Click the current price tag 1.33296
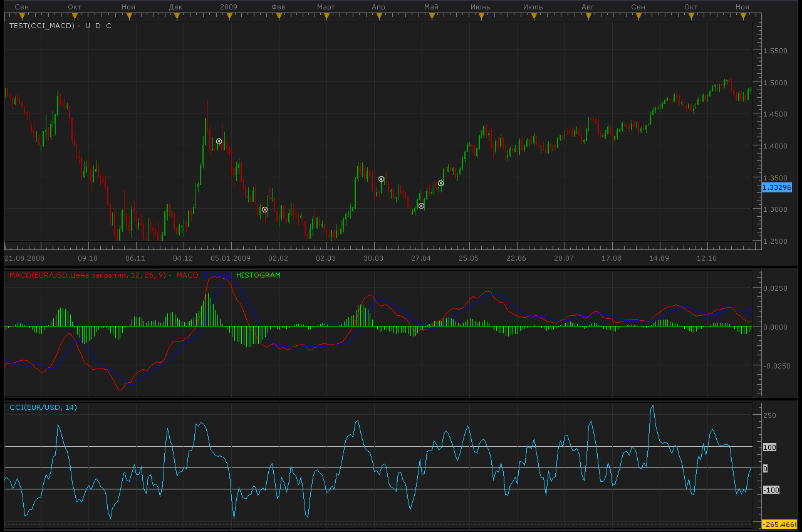The image size is (802, 532). coord(777,187)
